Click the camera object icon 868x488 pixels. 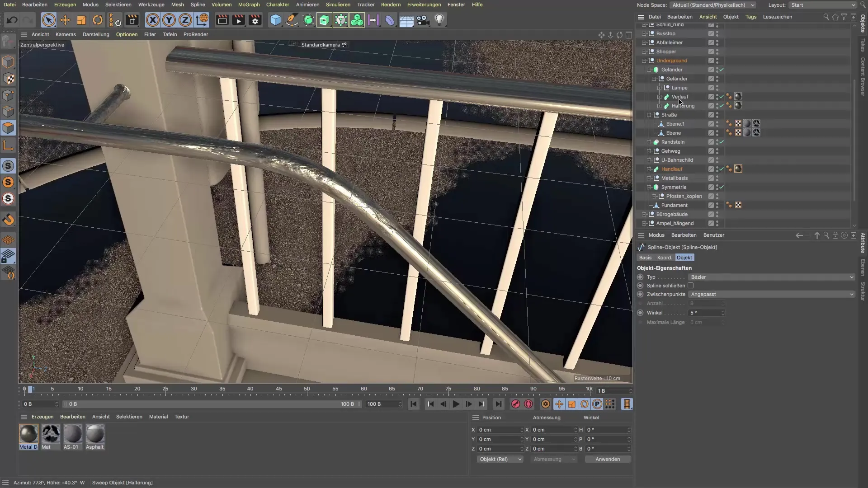423,20
